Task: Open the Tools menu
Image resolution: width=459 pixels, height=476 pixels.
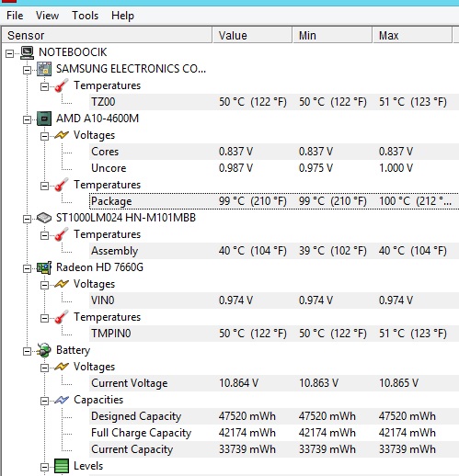Action: tap(86, 16)
